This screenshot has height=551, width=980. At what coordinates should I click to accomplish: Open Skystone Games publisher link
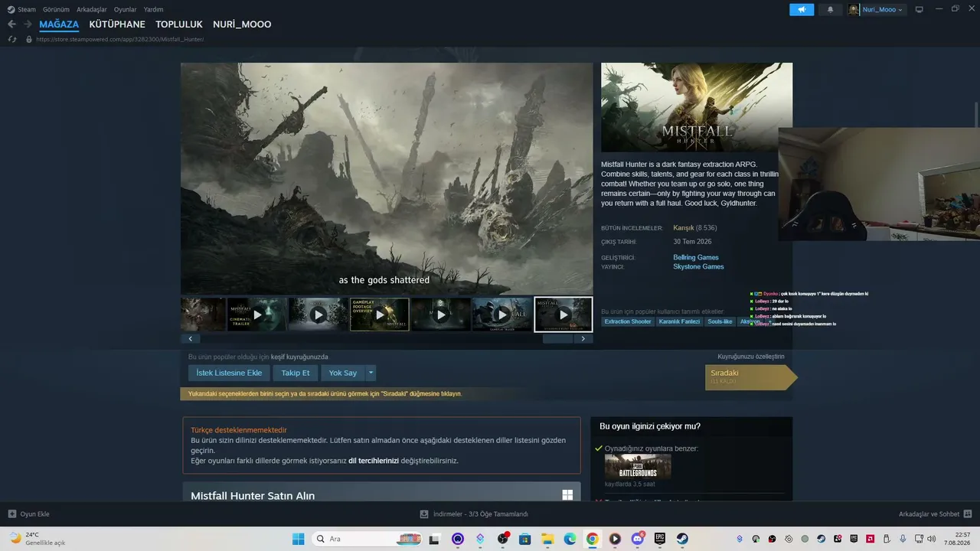698,267
